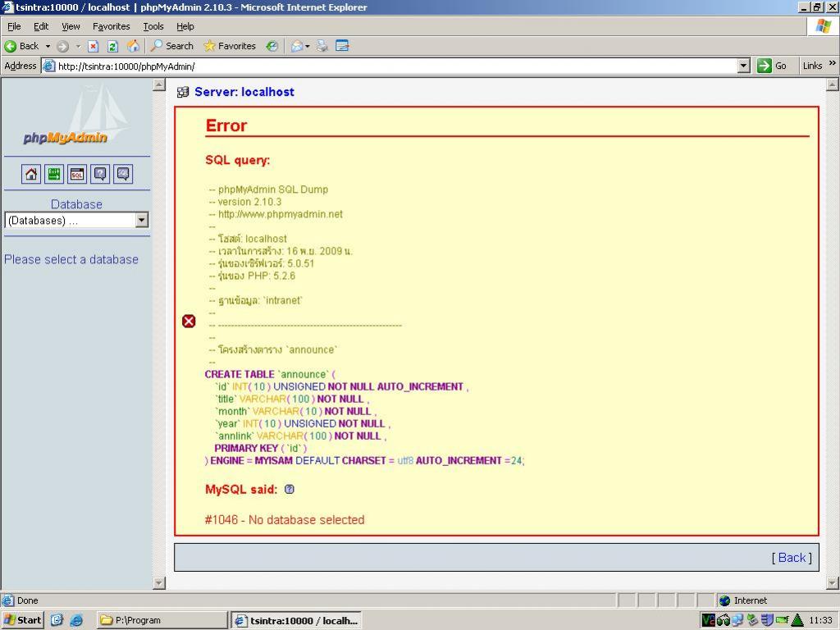Open the Edit menu
The height and width of the screenshot is (630, 840).
pyautogui.click(x=41, y=26)
